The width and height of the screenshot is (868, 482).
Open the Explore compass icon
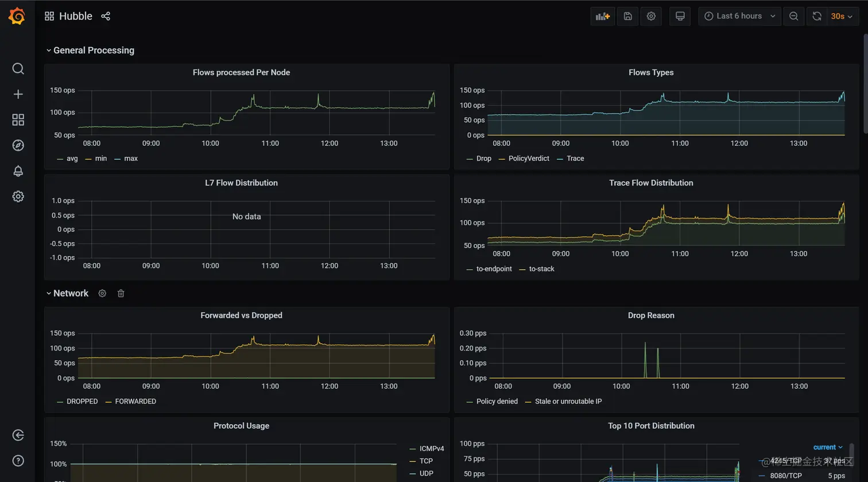(18, 145)
